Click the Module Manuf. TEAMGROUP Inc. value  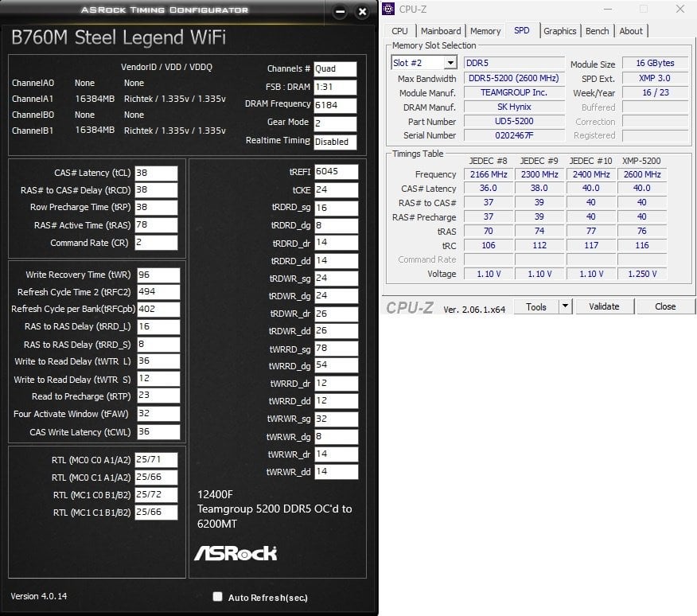(514, 92)
